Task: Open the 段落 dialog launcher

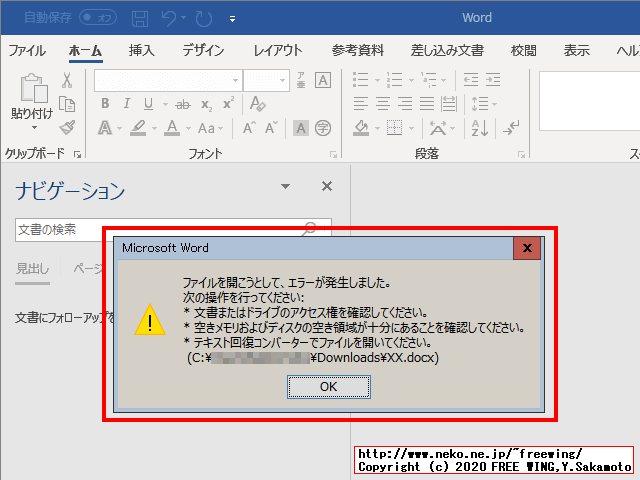Action: 521,154
